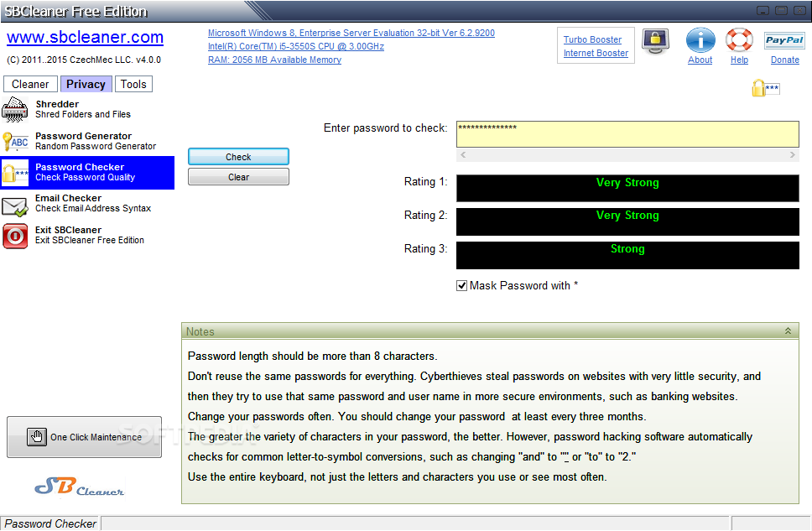The image size is (812, 531).
Task: Click the SB Cleaner logo at bottom left
Action: [80, 487]
